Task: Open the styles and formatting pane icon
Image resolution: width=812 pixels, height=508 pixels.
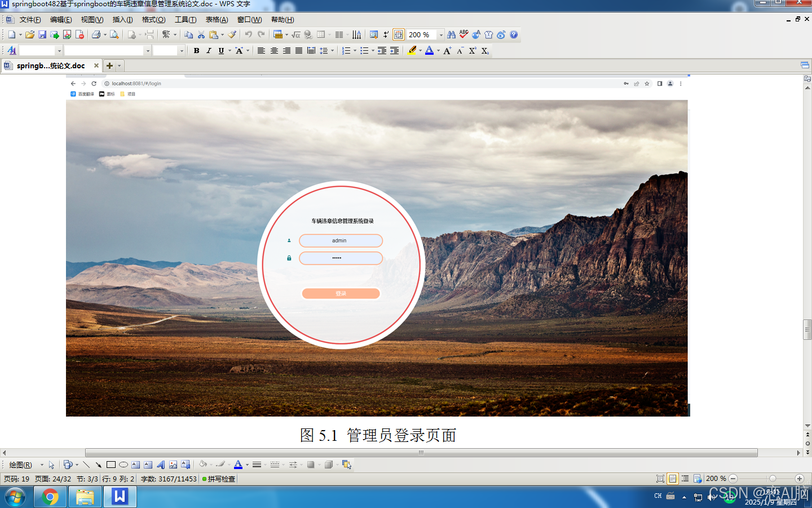Action: [x=12, y=50]
